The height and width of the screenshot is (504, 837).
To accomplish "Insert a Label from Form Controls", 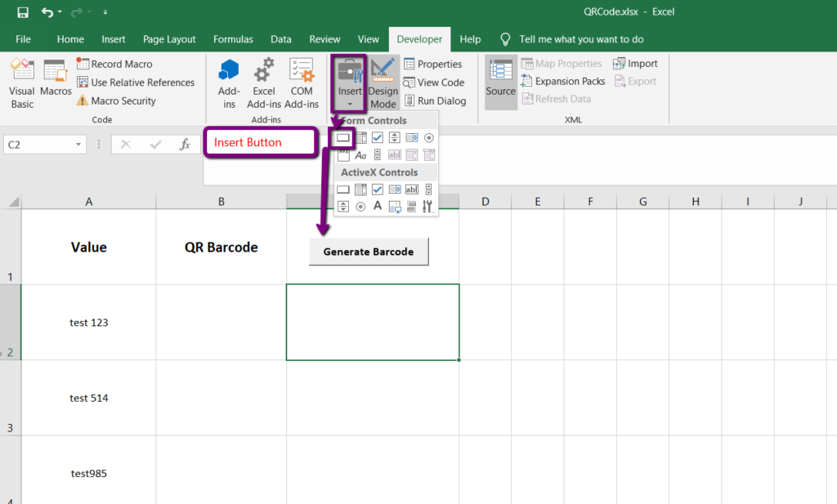I will tap(361, 154).
